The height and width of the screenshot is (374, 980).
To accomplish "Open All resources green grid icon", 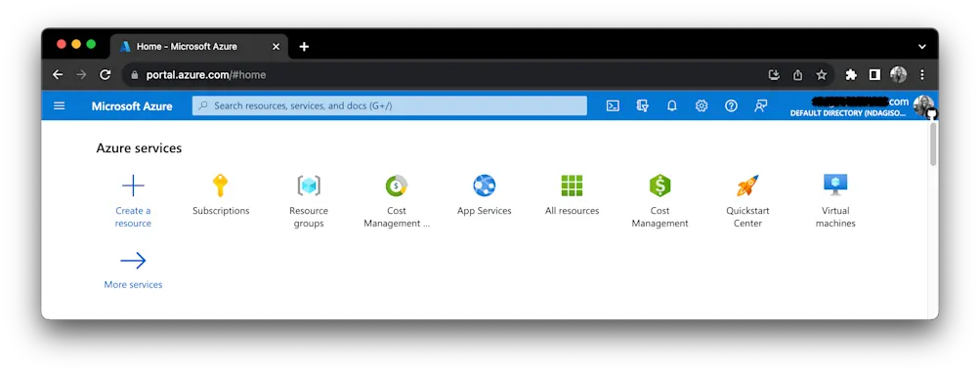I will coord(572,186).
